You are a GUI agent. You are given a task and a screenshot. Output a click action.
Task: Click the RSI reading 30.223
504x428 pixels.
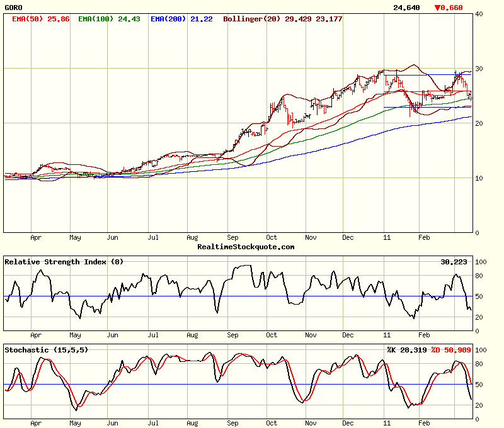(452, 262)
